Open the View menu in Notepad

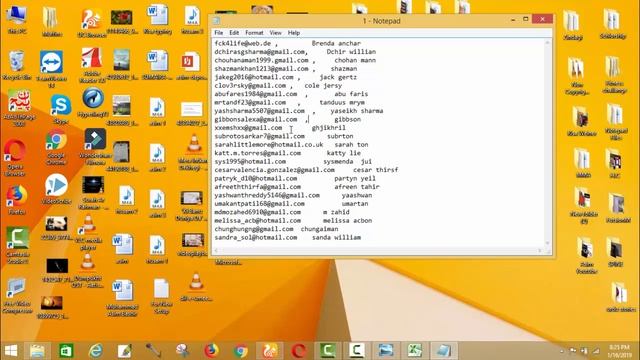(276, 33)
